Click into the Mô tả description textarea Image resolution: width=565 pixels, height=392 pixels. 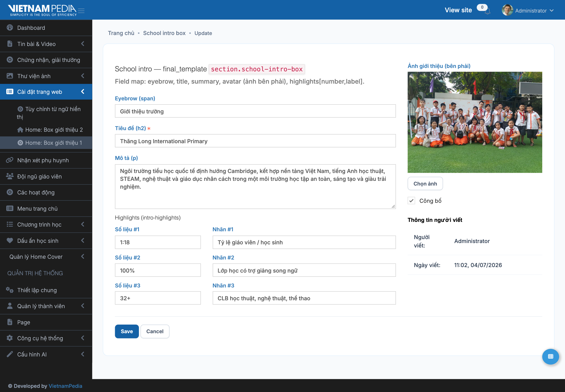[x=255, y=187]
